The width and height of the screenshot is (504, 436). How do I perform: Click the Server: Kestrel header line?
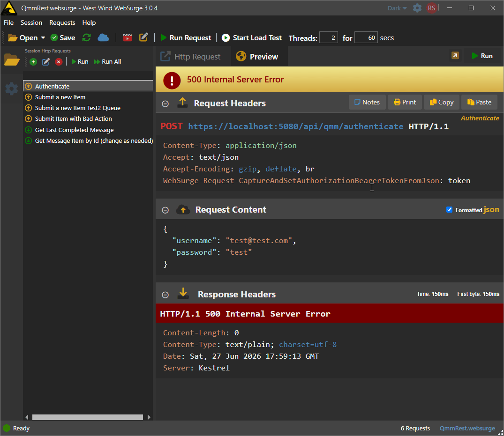click(196, 368)
